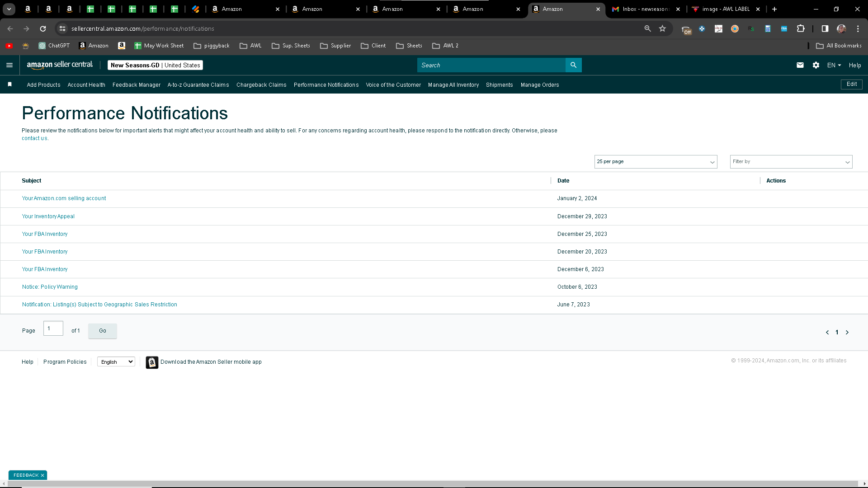
Task: Open the tab search dropdown arrow
Action: [9, 9]
